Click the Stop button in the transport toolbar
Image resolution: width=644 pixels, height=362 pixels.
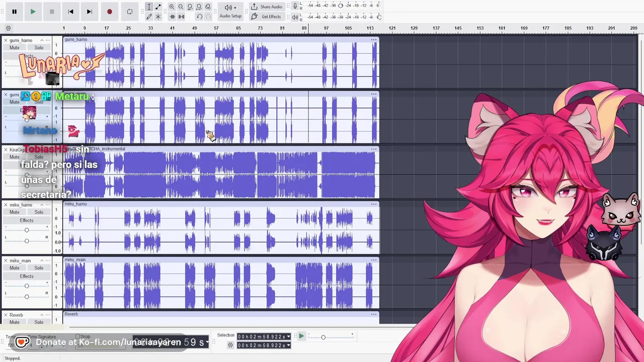coord(52,12)
